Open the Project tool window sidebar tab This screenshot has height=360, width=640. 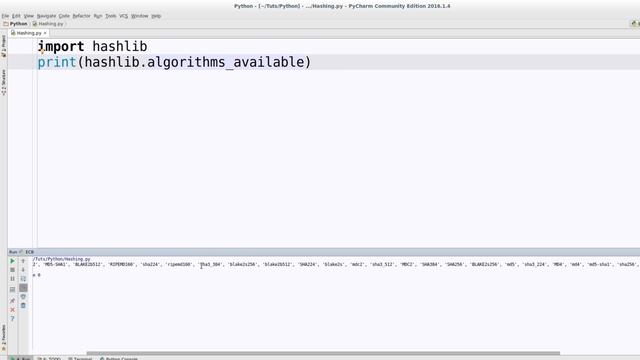4,46
